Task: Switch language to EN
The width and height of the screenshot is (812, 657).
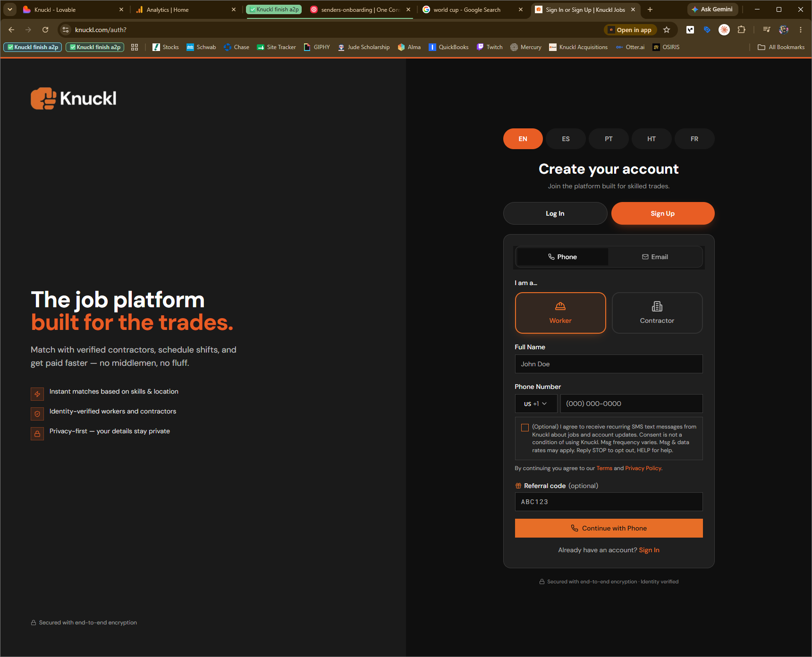Action: point(523,139)
